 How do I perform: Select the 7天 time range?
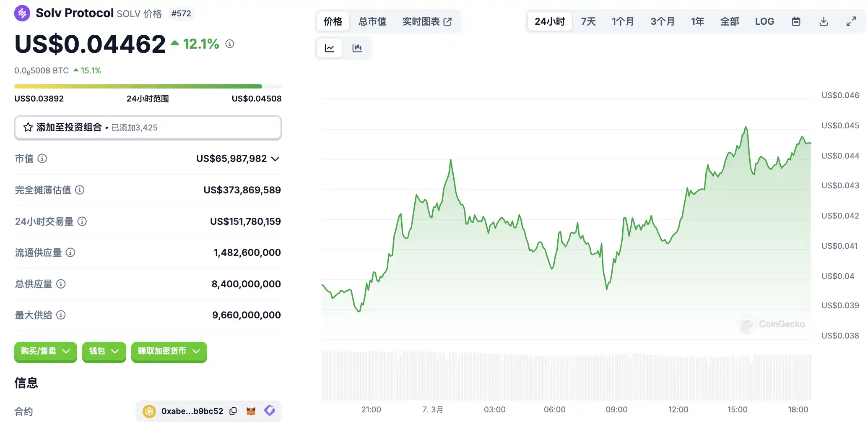(x=588, y=21)
